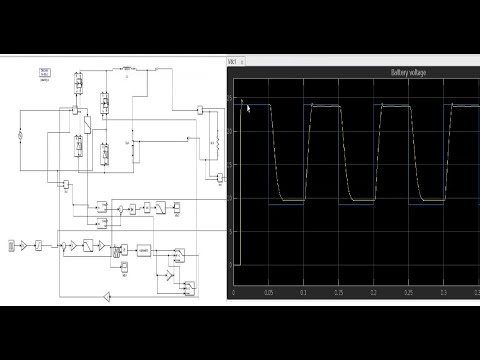480x360 pixels.
Task: Click the 0.25 time axis label
Action: click(409, 293)
